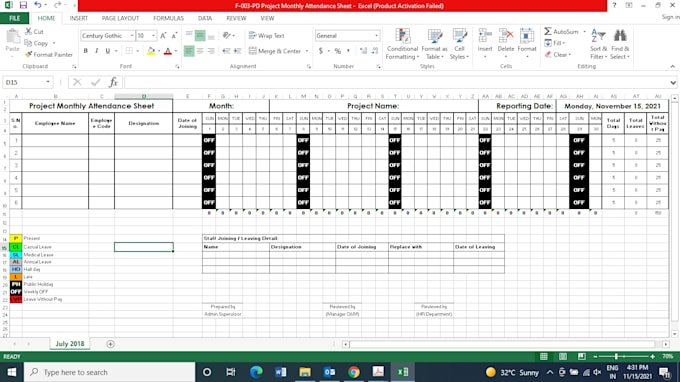680x382 pixels.
Task: Toggle Bold formatting
Action: click(85, 51)
